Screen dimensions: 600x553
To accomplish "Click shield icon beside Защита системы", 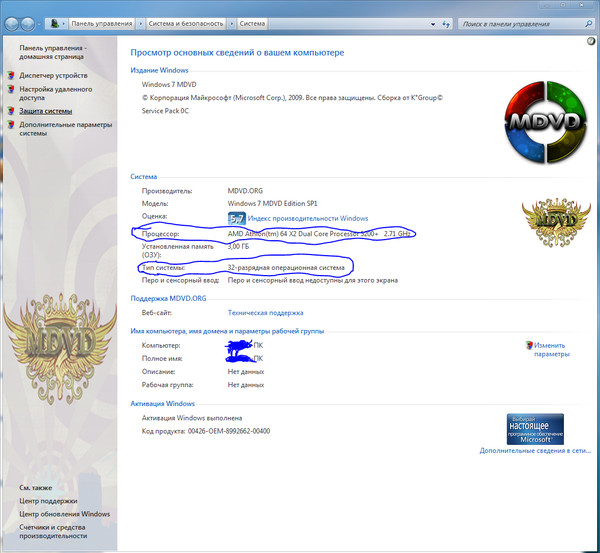I will click(11, 111).
